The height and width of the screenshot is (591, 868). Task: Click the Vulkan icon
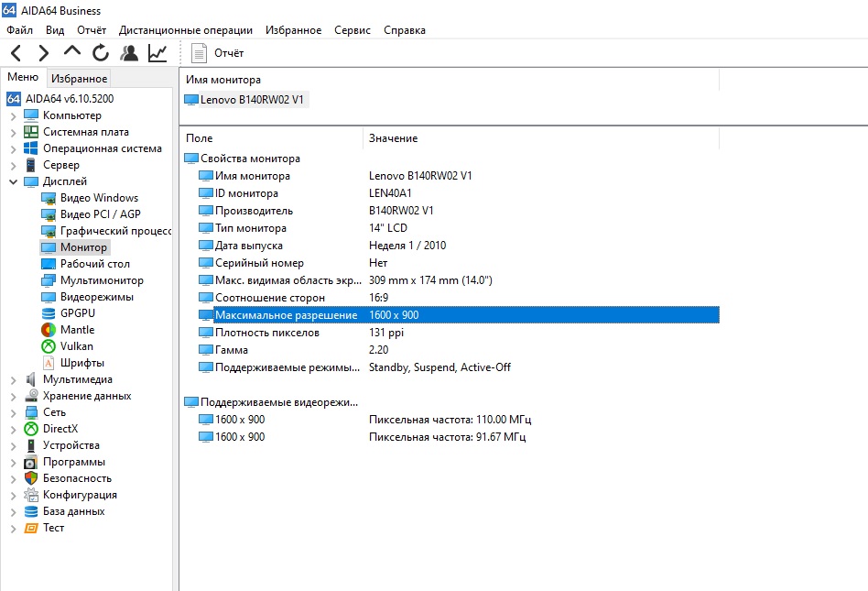(x=49, y=346)
